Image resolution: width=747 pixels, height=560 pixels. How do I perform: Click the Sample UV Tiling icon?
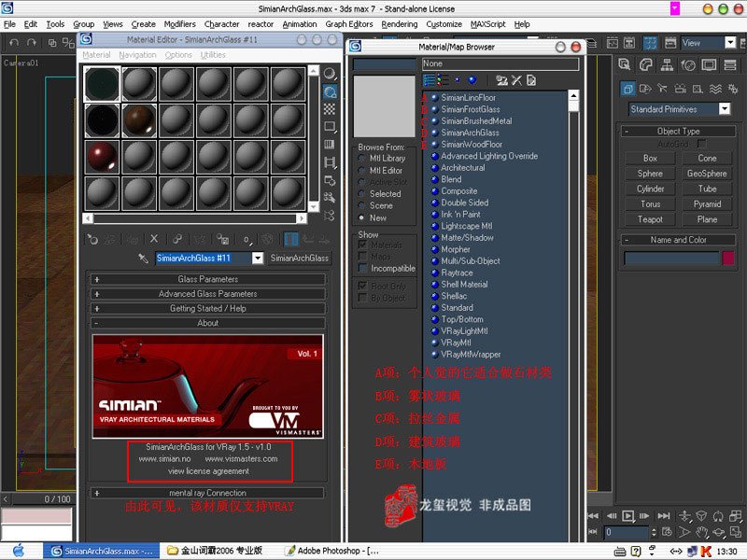330,127
